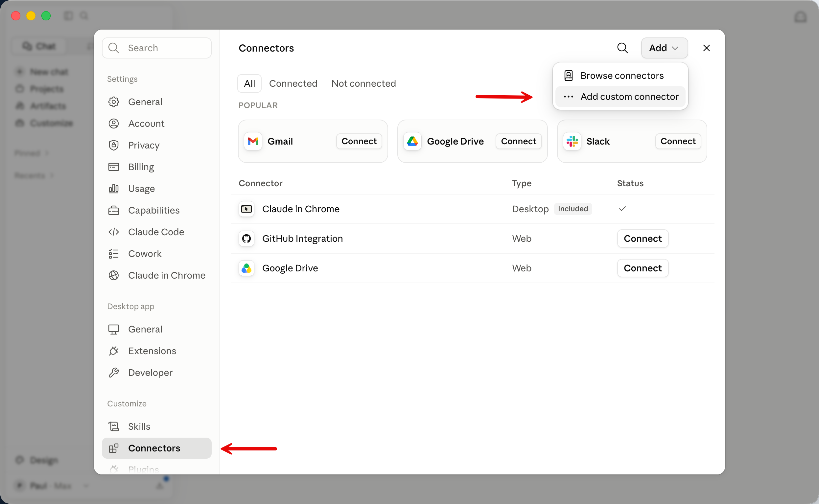
Task: Click the search icon in Connectors header
Action: click(622, 48)
